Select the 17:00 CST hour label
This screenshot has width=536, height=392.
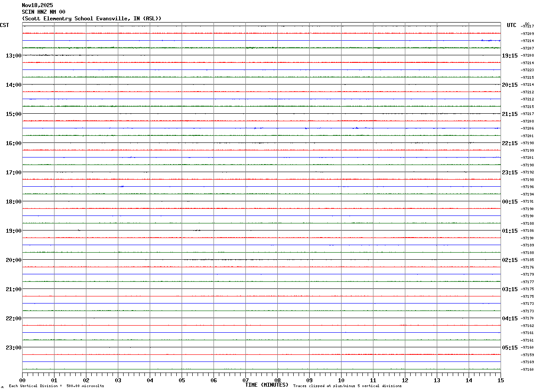(13, 173)
